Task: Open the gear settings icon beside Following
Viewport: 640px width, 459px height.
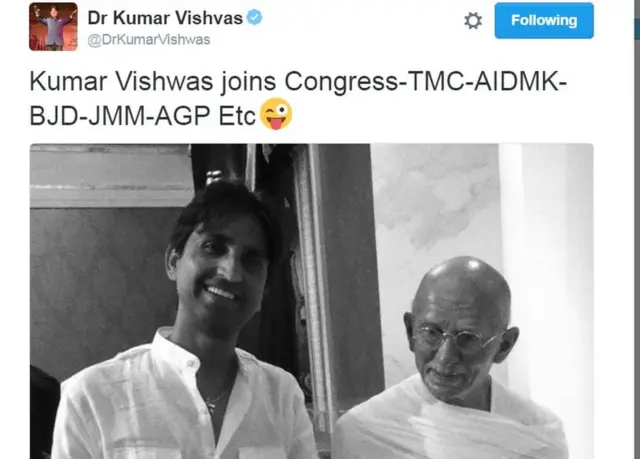Action: point(473,20)
